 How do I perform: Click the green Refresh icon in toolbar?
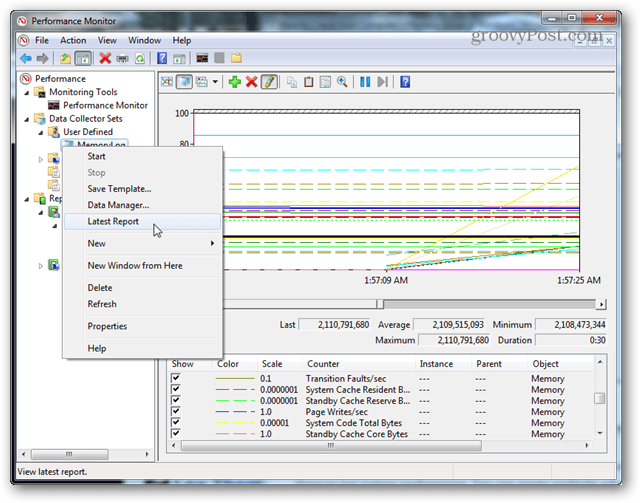[x=140, y=59]
